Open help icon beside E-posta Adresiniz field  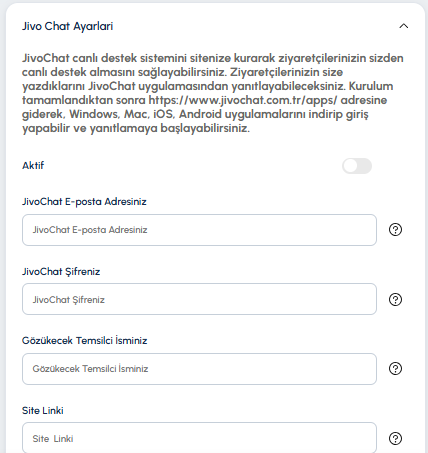(395, 230)
